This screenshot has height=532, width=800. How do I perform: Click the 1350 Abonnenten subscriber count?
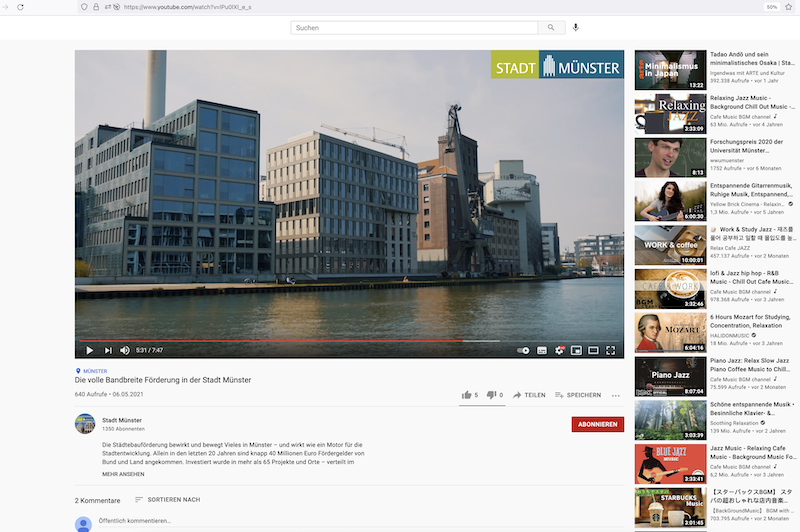coord(123,429)
